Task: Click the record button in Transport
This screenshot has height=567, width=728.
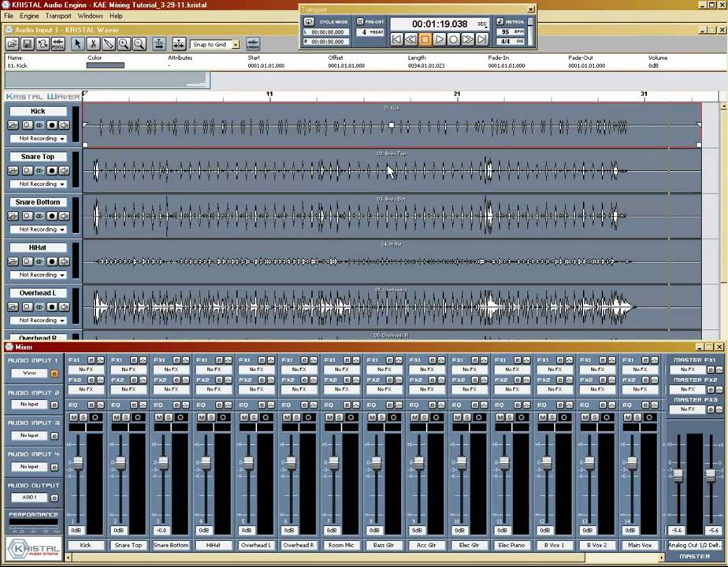Action: click(454, 39)
